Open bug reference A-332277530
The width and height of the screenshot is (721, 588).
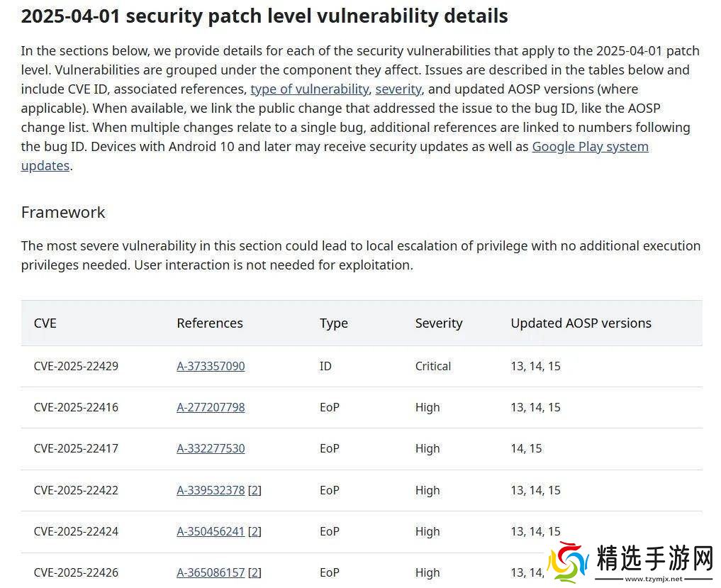(211, 449)
